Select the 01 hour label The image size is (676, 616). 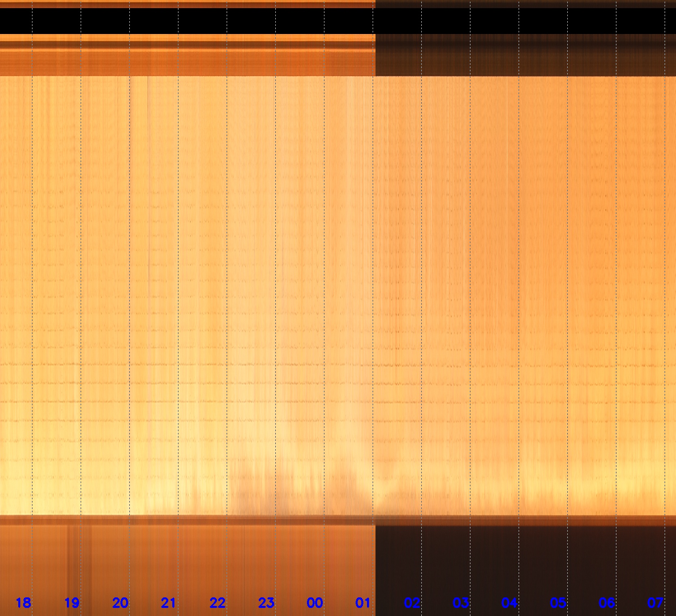[x=363, y=603]
